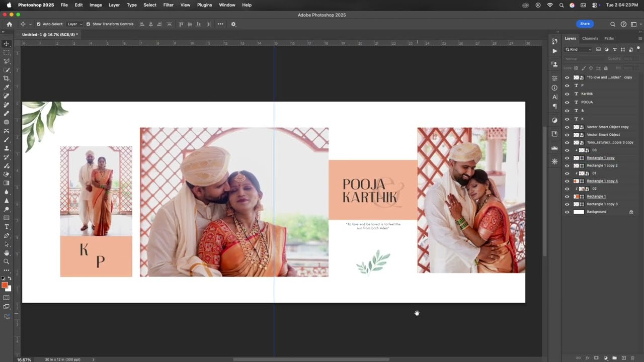644x362 pixels.
Task: Filter for pixel layers icon
Action: tap(598, 49)
